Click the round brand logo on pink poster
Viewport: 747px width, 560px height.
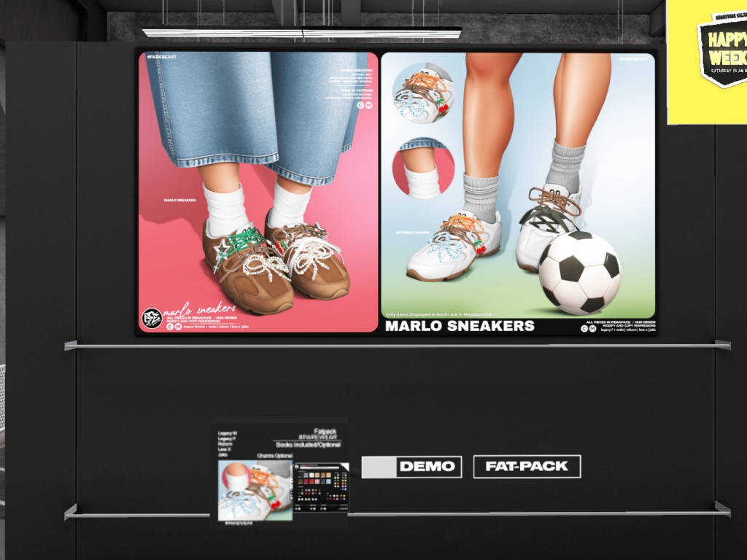click(151, 319)
